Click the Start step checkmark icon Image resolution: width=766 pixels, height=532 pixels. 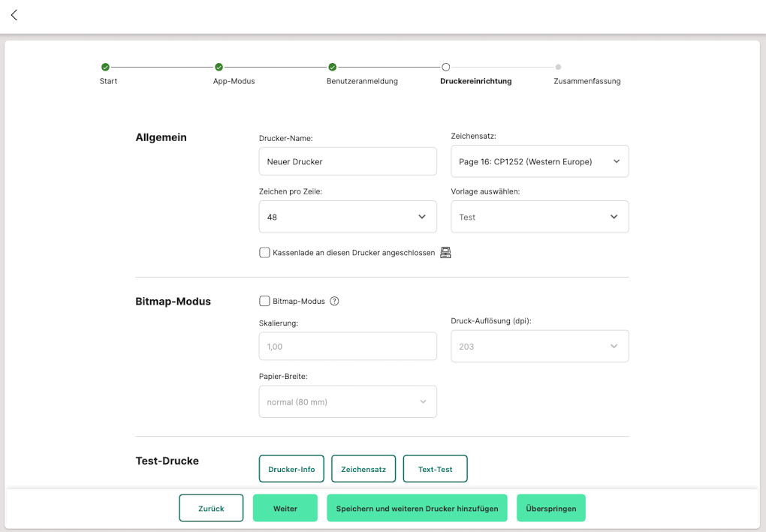coord(105,67)
